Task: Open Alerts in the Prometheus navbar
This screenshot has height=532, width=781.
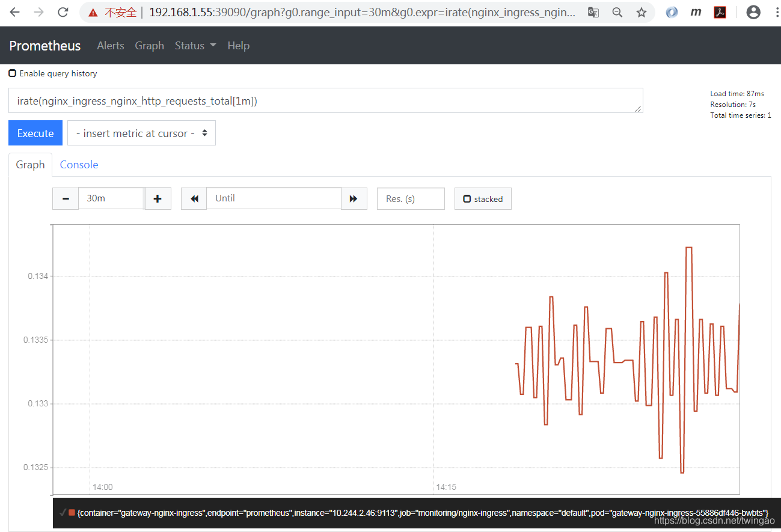Action: [x=111, y=46]
